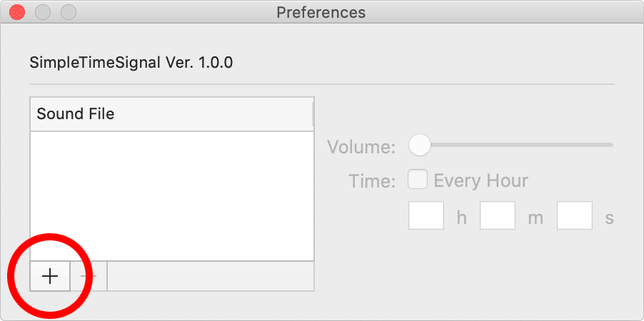Click the SimpleTimeSignal version label
The height and width of the screenshot is (321, 644).
pos(131,63)
